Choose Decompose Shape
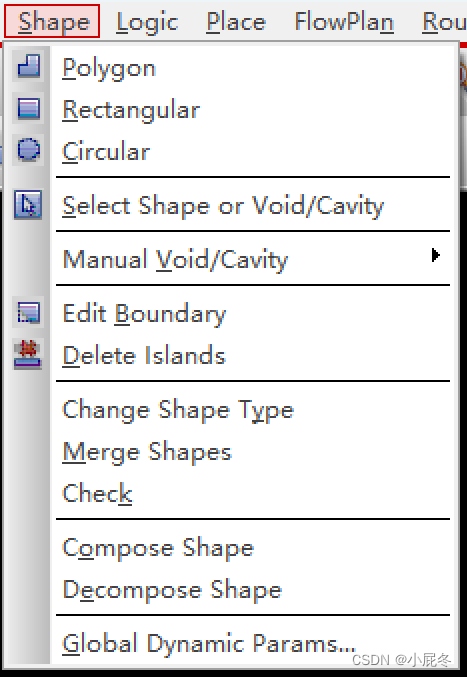The height and width of the screenshot is (677, 467). pyautogui.click(x=172, y=590)
